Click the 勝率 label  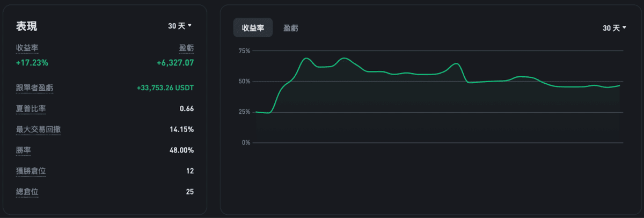tap(24, 150)
